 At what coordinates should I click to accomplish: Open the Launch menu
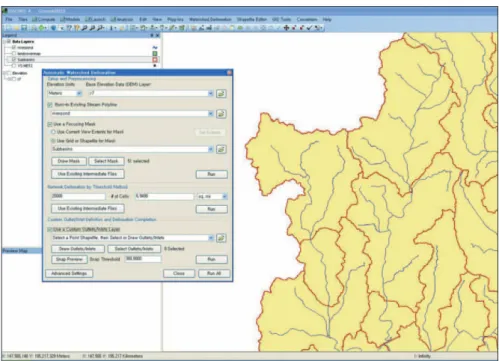pyautogui.click(x=95, y=19)
